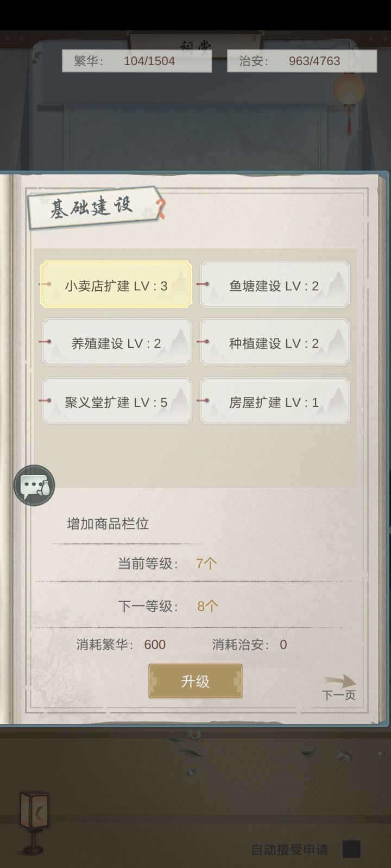Go to 下一页 next page

click(339, 695)
